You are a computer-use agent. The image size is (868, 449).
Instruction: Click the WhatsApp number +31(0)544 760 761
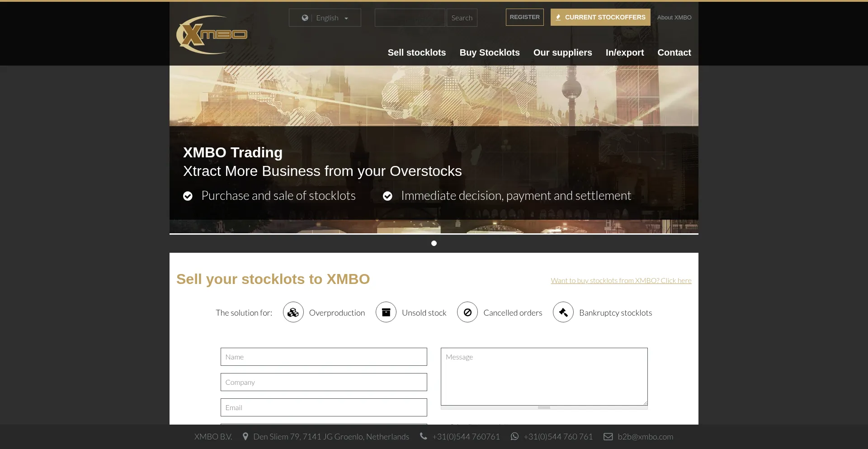coord(558,436)
